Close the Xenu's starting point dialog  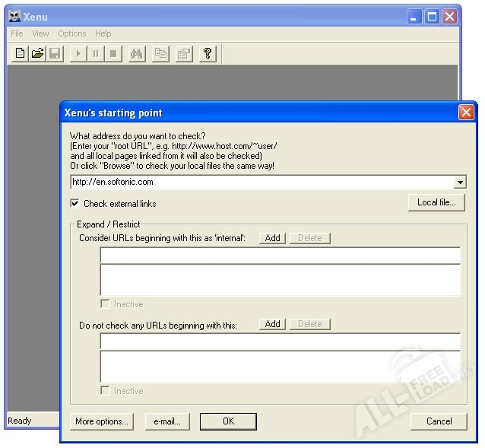point(466,113)
